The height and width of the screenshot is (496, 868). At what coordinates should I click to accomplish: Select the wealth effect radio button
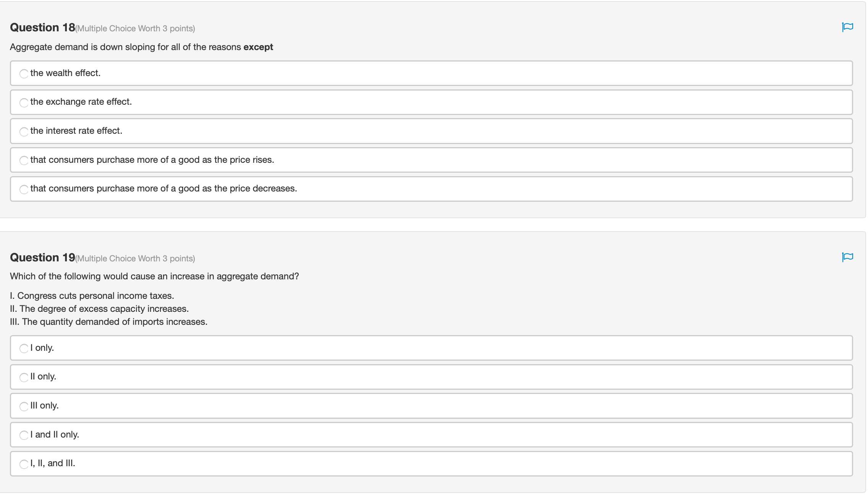coord(24,74)
